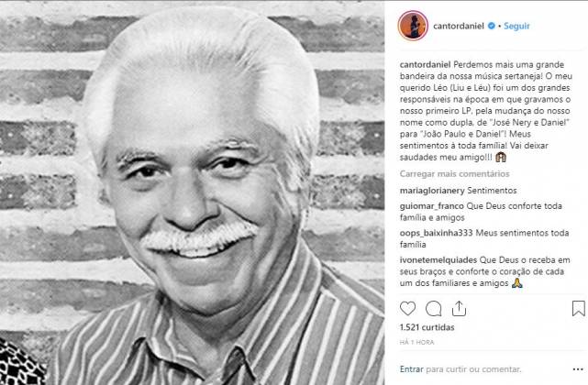This screenshot has width=588, height=385.
Task: Open cantordaniel profile picture avatar
Action: (413, 26)
